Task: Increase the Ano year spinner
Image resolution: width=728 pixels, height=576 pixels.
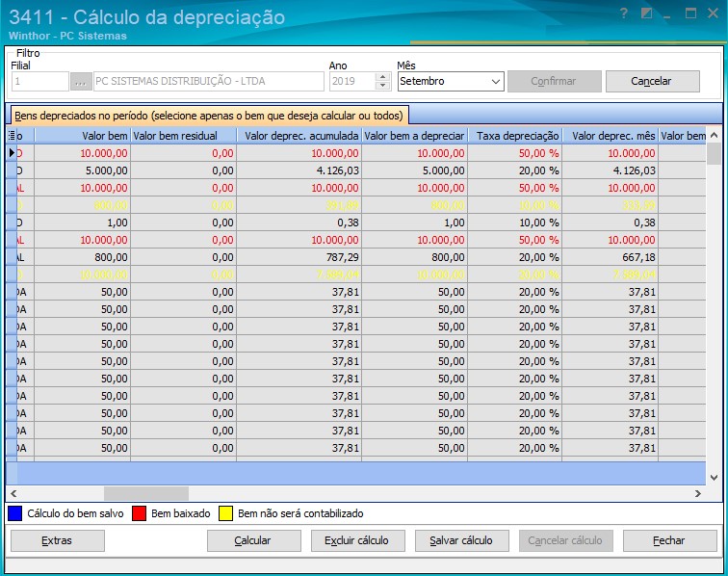Action: pyautogui.click(x=382, y=77)
